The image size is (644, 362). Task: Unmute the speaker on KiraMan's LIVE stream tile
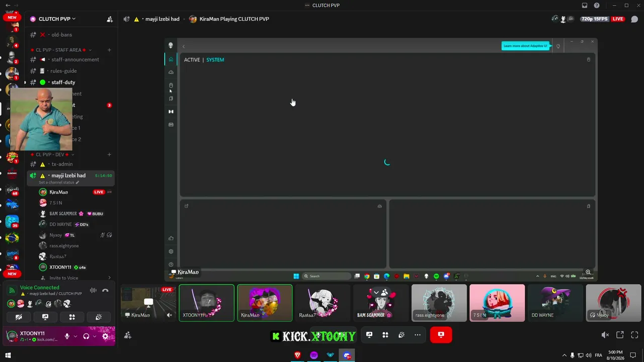click(x=170, y=315)
